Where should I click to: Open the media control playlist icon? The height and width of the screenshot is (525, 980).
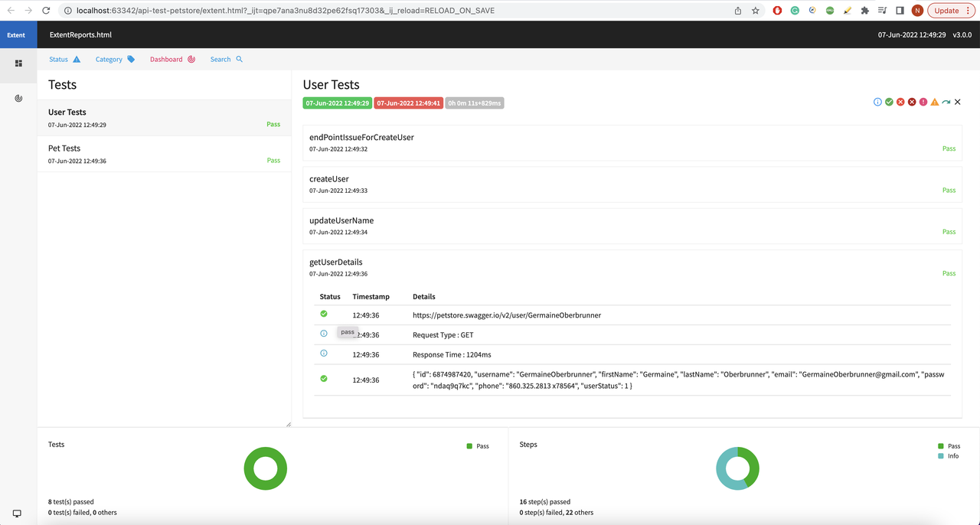click(x=883, y=11)
